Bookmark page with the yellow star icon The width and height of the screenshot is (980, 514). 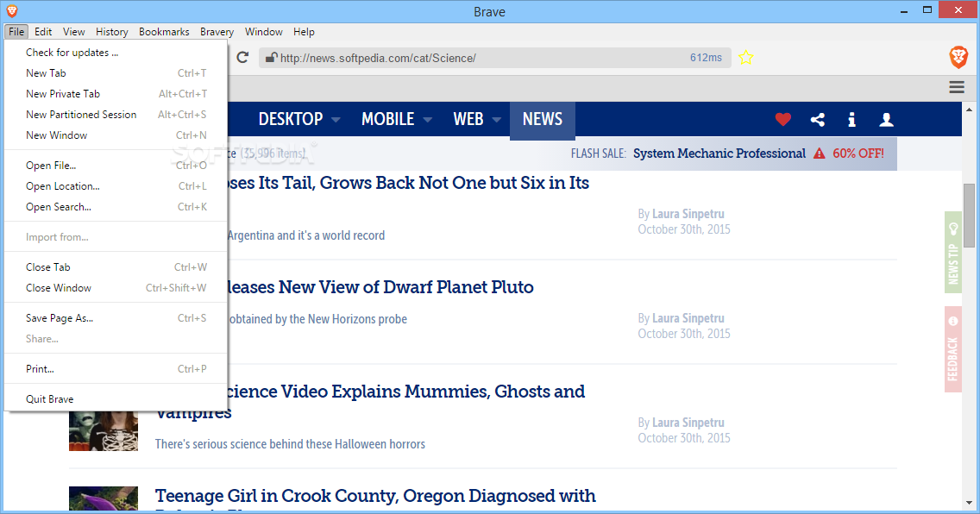745,58
